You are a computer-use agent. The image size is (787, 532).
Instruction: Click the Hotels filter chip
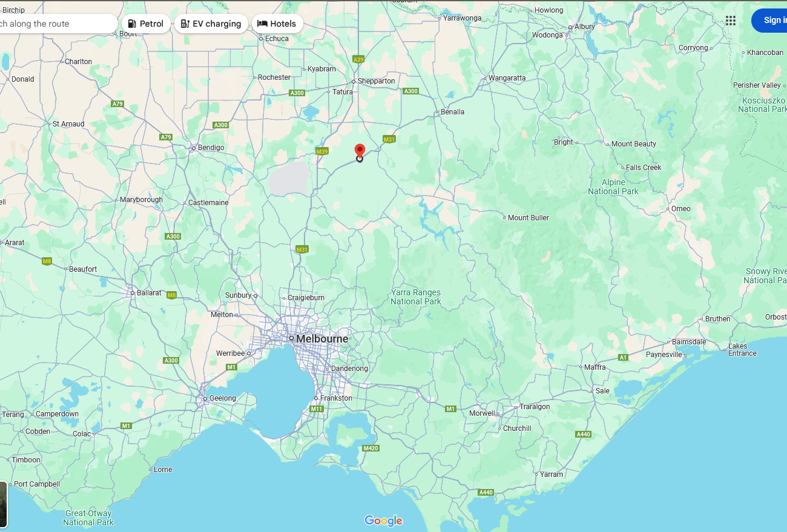tap(277, 24)
